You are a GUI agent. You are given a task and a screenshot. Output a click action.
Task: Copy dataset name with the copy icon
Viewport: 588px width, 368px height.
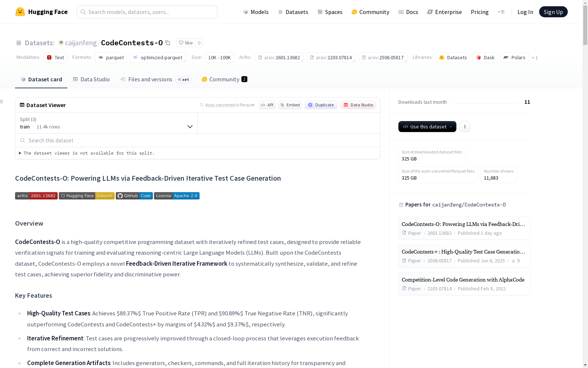tap(168, 43)
